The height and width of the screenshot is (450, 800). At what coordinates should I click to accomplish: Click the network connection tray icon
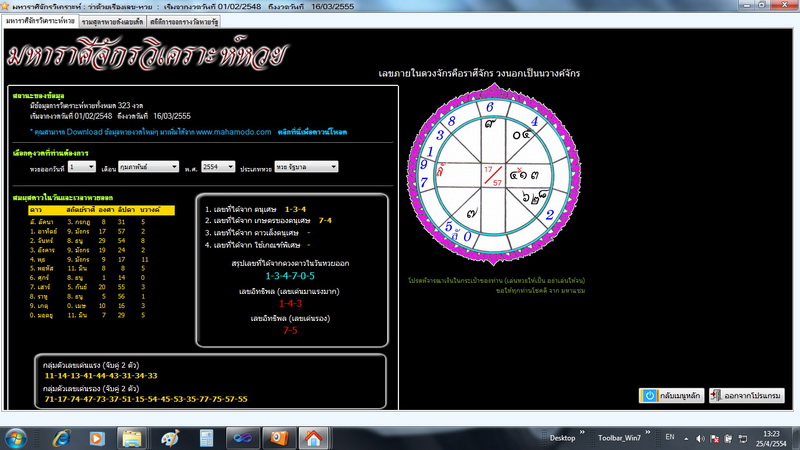[x=743, y=439]
